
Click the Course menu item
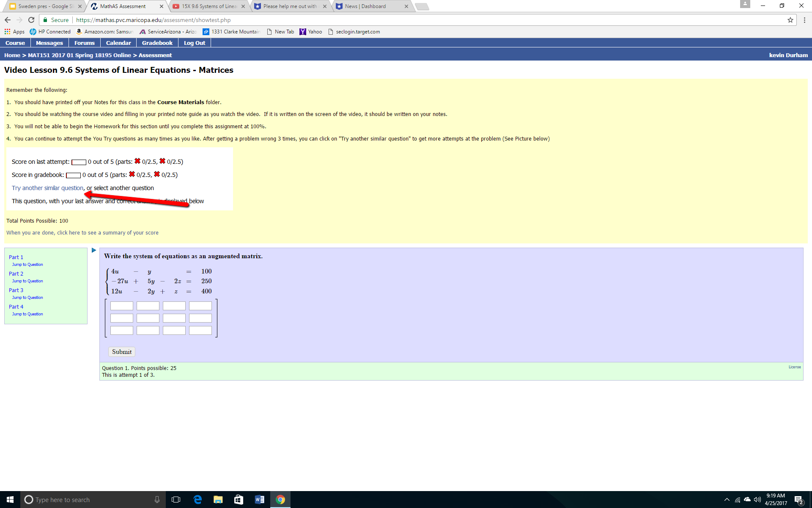[x=15, y=43]
